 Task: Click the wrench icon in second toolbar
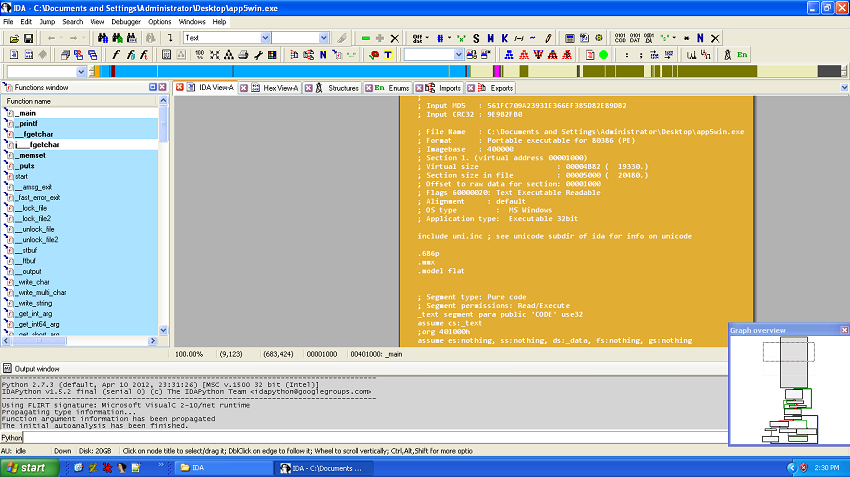tap(258, 55)
